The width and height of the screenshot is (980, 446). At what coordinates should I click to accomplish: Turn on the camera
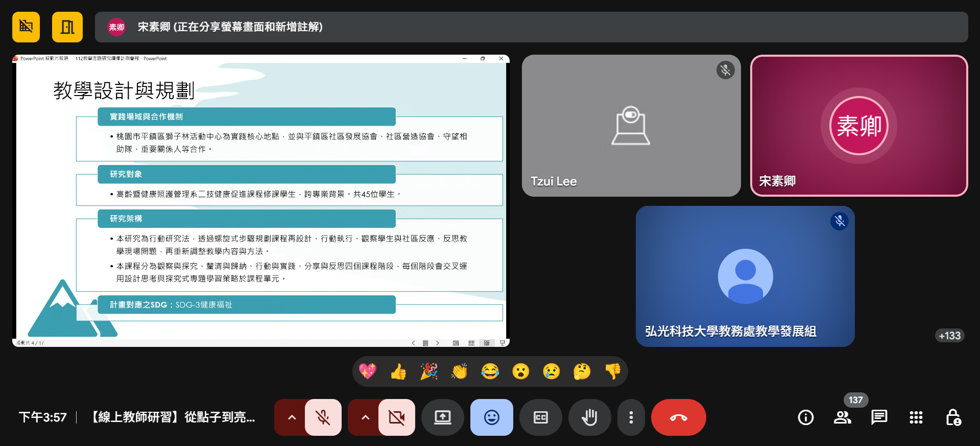coord(396,417)
